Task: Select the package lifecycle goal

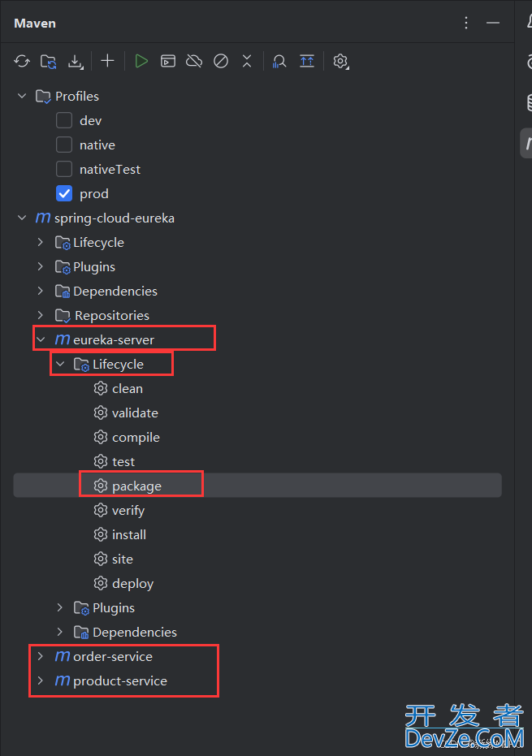Action: [x=136, y=486]
